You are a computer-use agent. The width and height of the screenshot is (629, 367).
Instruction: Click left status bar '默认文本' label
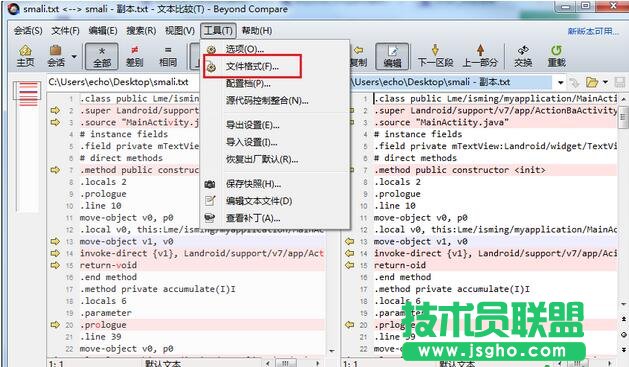click(x=163, y=363)
